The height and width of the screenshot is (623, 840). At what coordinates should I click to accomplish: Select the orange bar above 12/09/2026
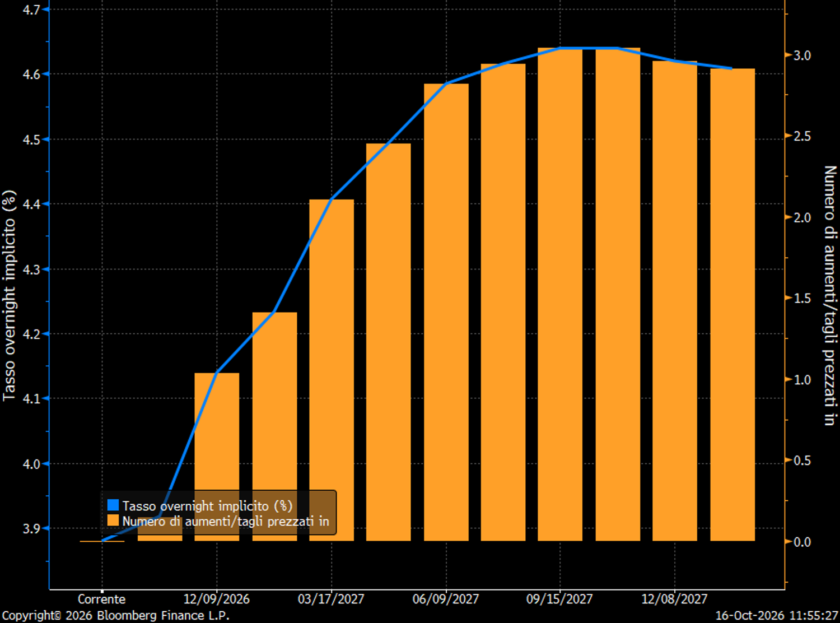pyautogui.click(x=217, y=457)
